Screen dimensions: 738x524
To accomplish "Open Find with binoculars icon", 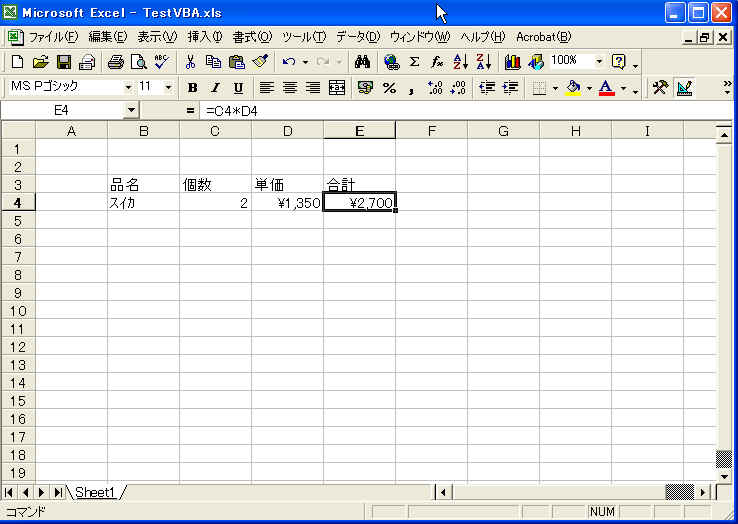I will point(362,62).
